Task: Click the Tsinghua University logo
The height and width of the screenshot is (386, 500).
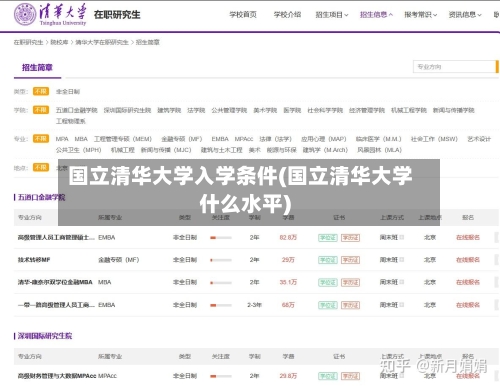Action: (x=50, y=14)
